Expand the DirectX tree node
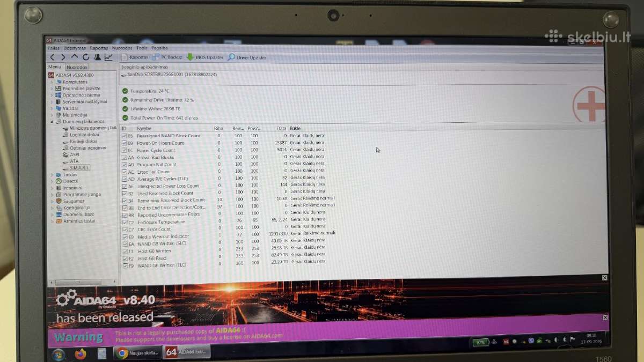This screenshot has width=644, height=362. (x=52, y=181)
